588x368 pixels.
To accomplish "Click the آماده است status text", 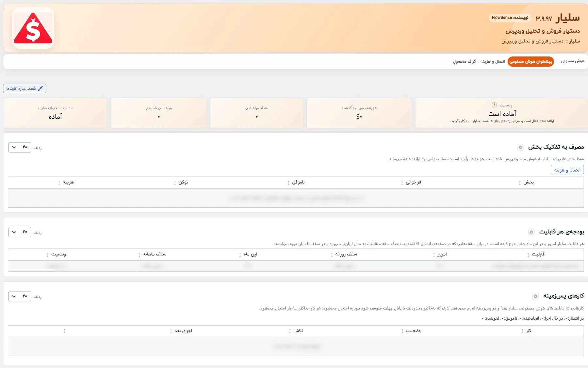I will (502, 114).
